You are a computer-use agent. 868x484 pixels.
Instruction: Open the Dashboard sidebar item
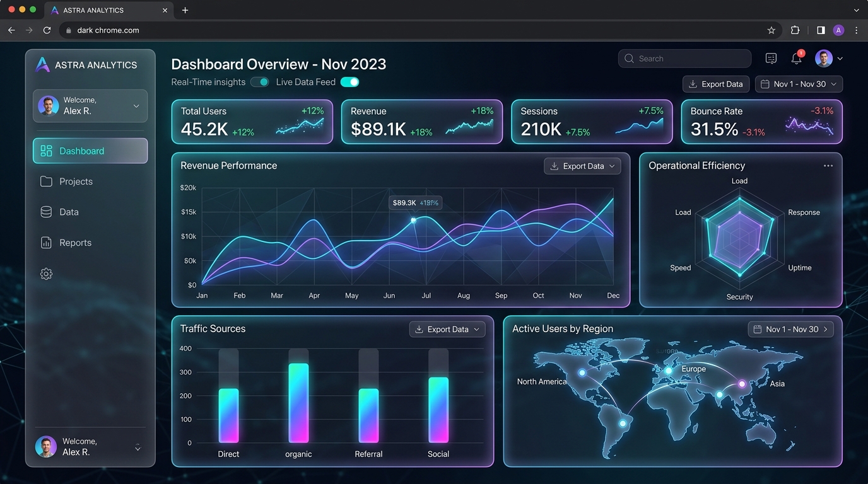click(x=90, y=151)
